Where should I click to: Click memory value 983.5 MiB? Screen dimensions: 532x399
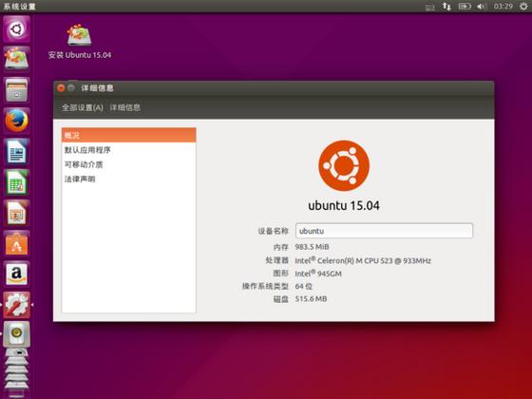tap(312, 247)
